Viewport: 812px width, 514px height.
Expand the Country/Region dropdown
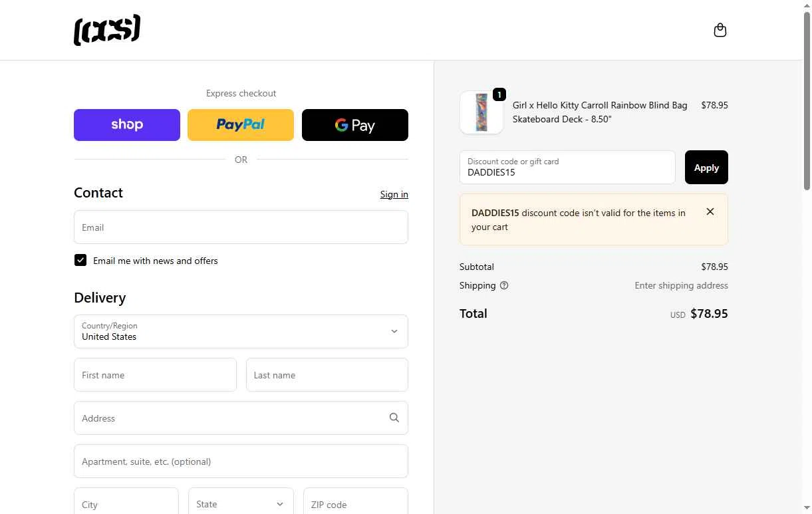(x=241, y=331)
